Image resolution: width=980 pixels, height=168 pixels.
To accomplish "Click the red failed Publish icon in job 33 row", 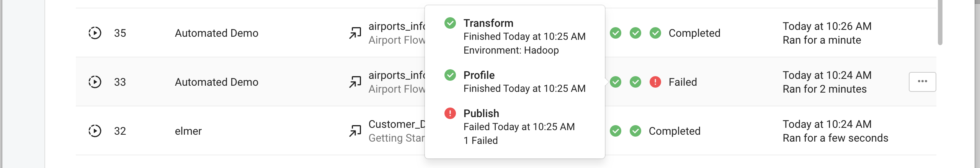I will pos(655,82).
